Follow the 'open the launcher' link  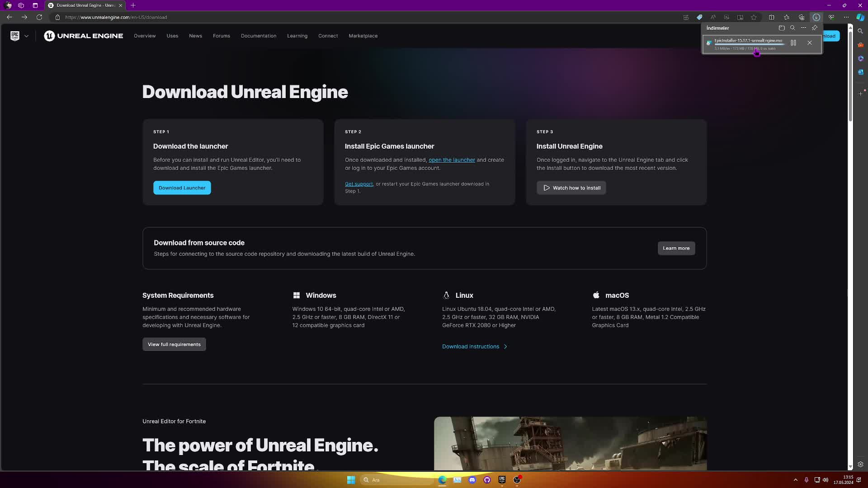(x=452, y=160)
